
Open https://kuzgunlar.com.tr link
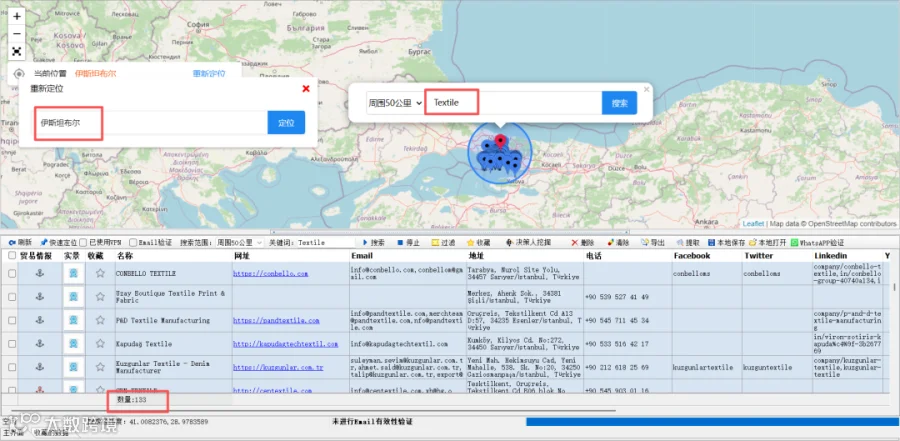coord(278,368)
